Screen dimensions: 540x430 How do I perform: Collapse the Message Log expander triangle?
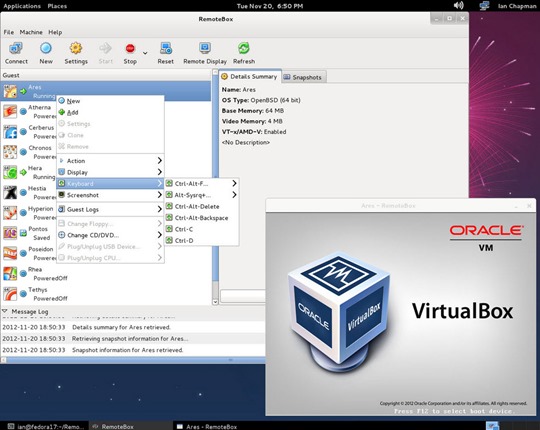5,311
